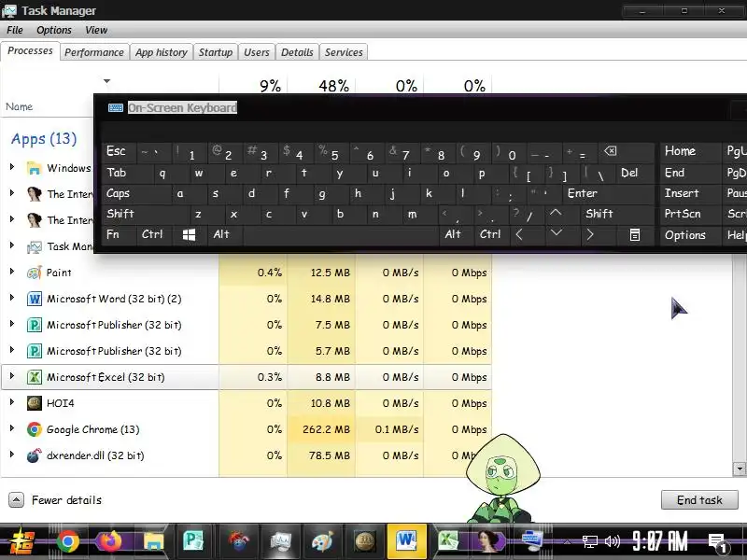Click the right arrow key on On-Screen Keyboard
This screenshot has height=560, width=747.
(x=590, y=234)
